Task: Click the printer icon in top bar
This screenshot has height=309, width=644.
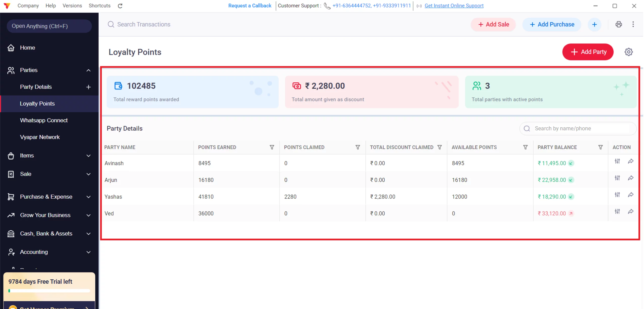Action: tap(619, 24)
